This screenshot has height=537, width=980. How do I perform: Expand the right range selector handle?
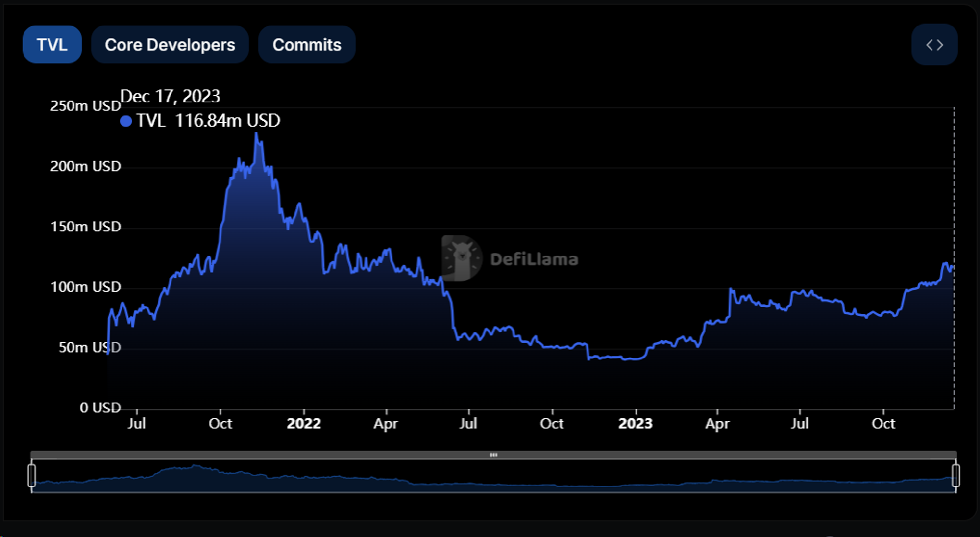click(x=955, y=475)
